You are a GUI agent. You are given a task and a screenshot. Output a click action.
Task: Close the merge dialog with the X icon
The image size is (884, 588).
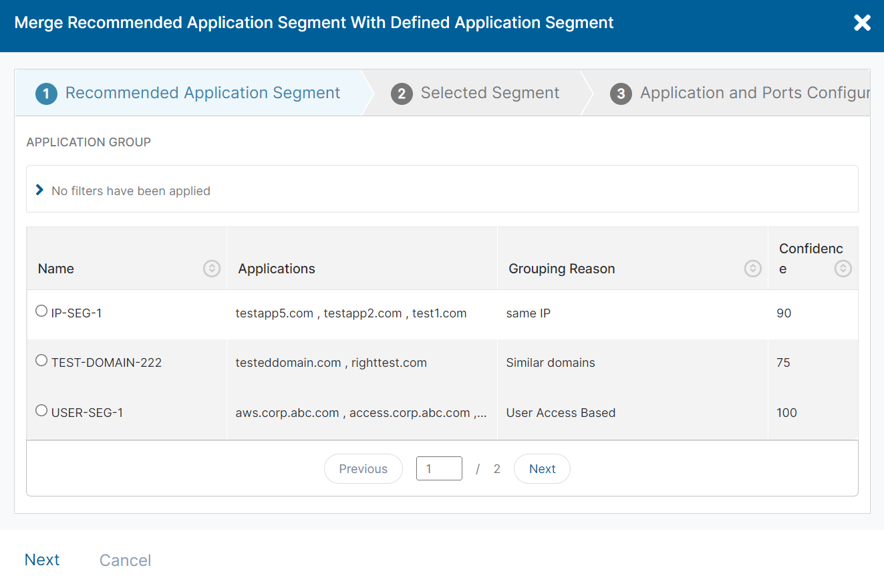click(x=862, y=22)
